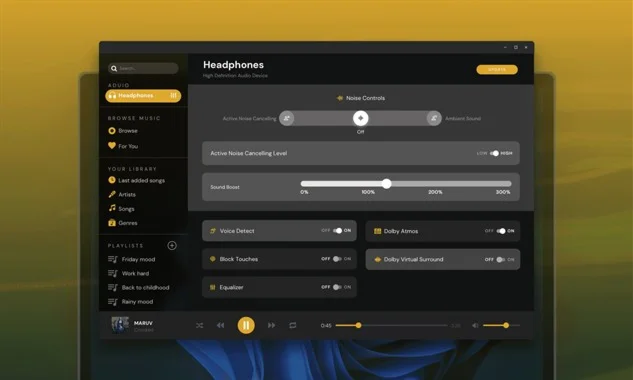Mute using the speaker icon

(x=475, y=325)
